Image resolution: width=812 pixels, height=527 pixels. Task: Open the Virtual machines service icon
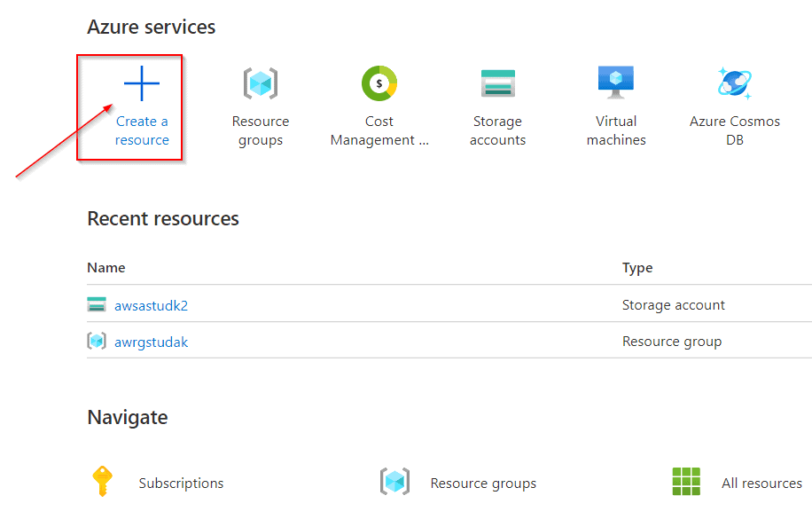(x=615, y=83)
